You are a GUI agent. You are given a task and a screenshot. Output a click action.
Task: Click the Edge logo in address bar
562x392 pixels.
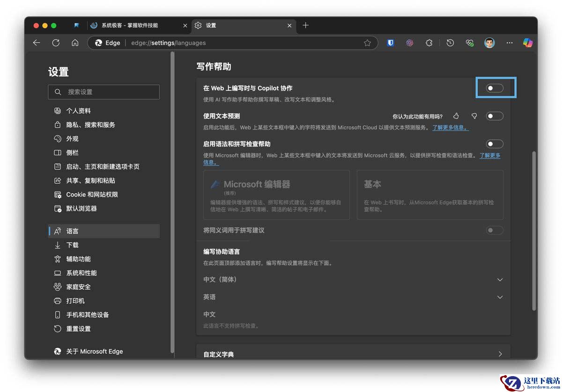tap(98, 43)
